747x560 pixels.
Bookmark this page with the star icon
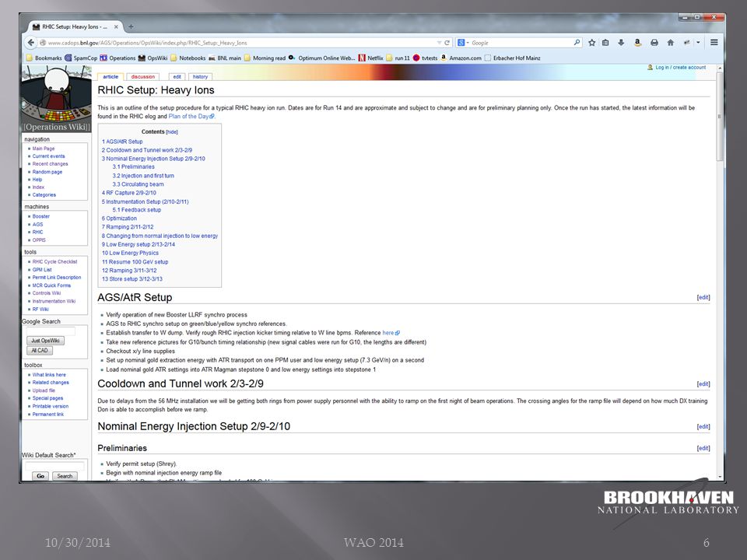pyautogui.click(x=591, y=42)
